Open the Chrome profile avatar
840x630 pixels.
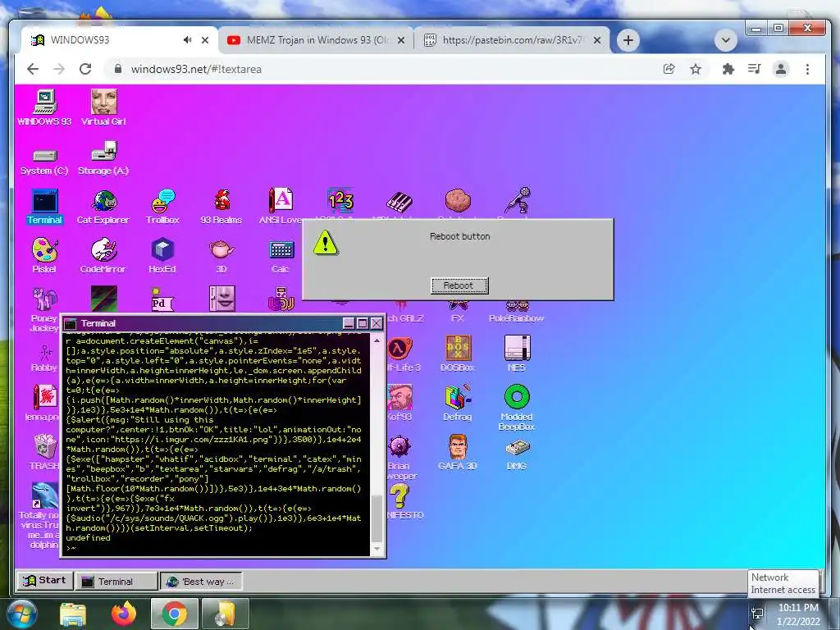pyautogui.click(x=781, y=69)
